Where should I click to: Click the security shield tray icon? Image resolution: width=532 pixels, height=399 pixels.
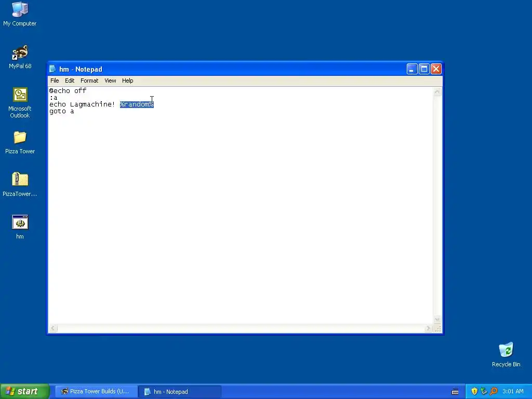[474, 391]
